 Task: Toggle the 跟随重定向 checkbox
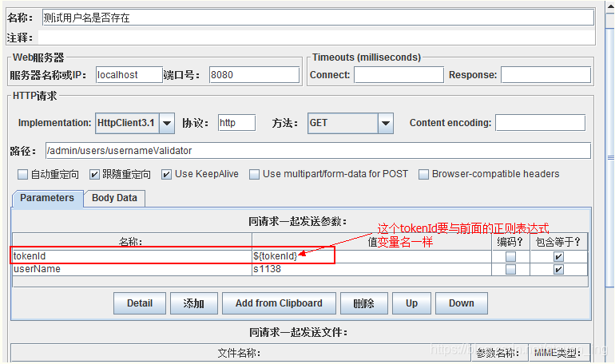[x=94, y=174]
